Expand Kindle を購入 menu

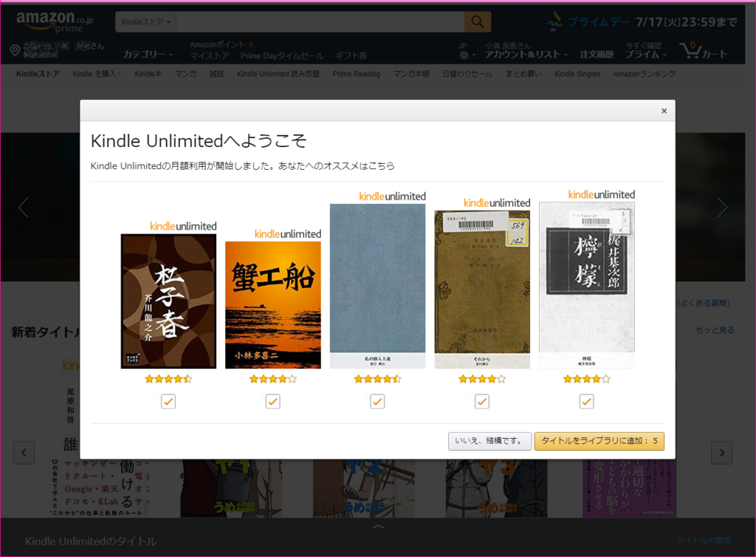[x=97, y=74]
